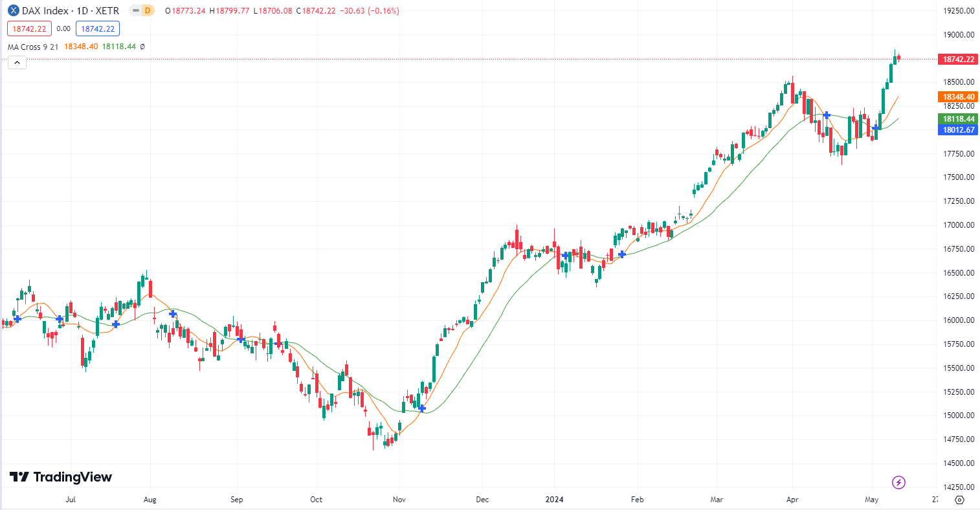Click the gray market status pill icon
The image size is (980, 510).
pos(135,10)
